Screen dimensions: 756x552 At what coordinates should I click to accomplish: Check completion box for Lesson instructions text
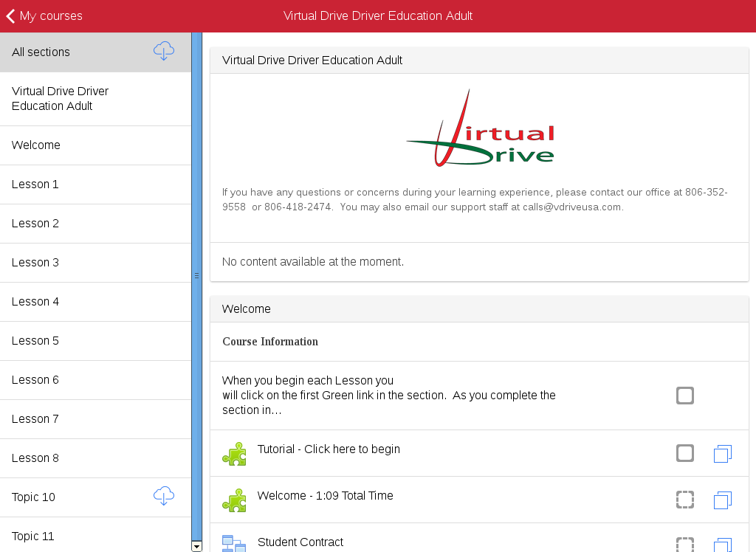684,396
